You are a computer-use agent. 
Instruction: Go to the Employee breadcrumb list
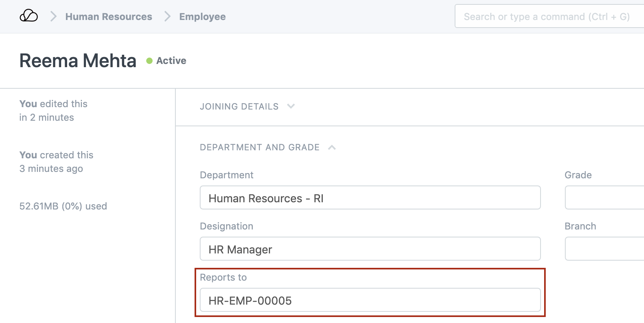click(202, 17)
